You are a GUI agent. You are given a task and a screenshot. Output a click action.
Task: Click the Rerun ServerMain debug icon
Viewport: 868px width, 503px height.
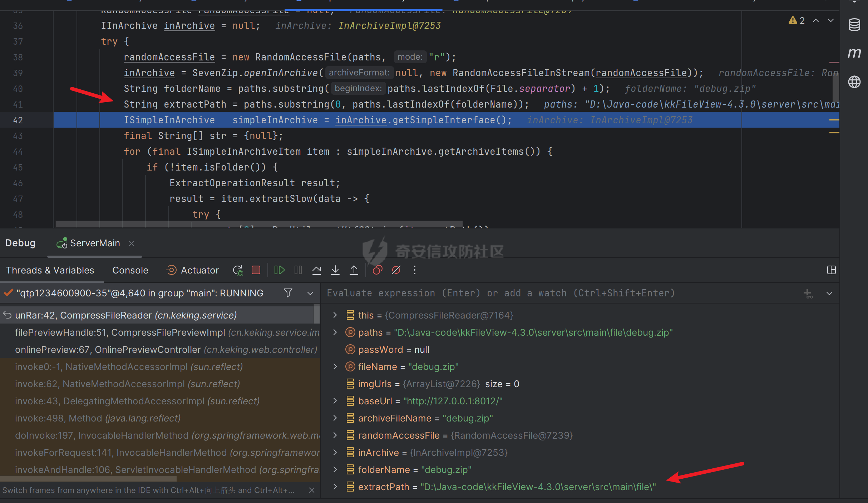coord(238,270)
